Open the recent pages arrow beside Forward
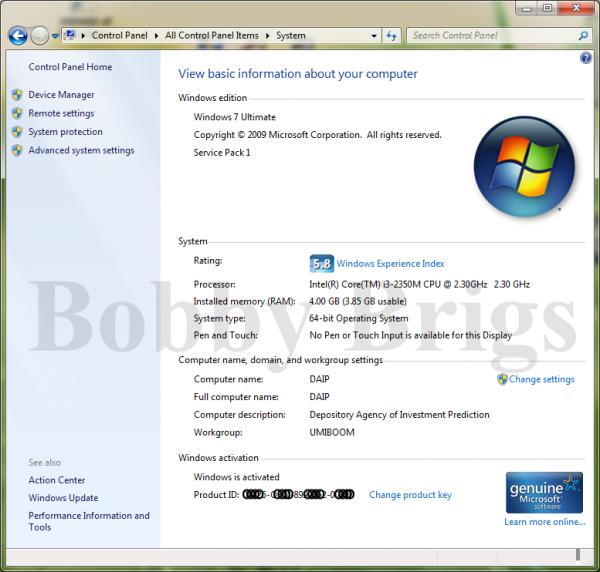The image size is (600, 572). (55, 36)
